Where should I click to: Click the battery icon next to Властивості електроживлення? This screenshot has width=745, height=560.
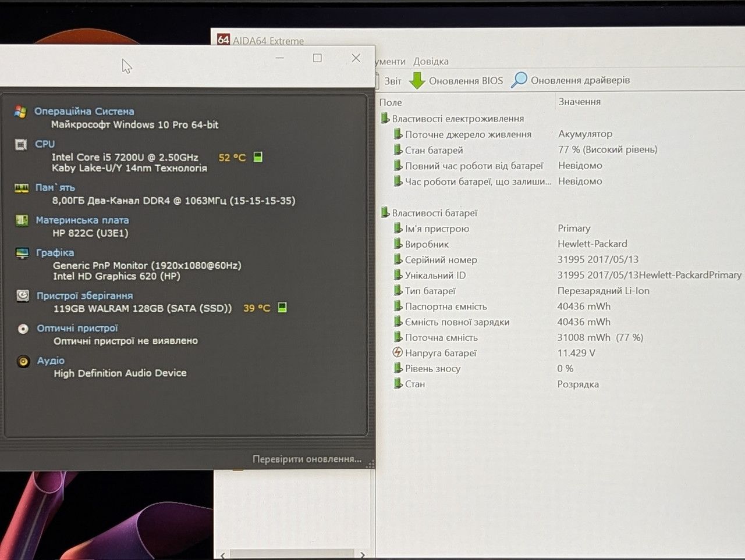(385, 118)
